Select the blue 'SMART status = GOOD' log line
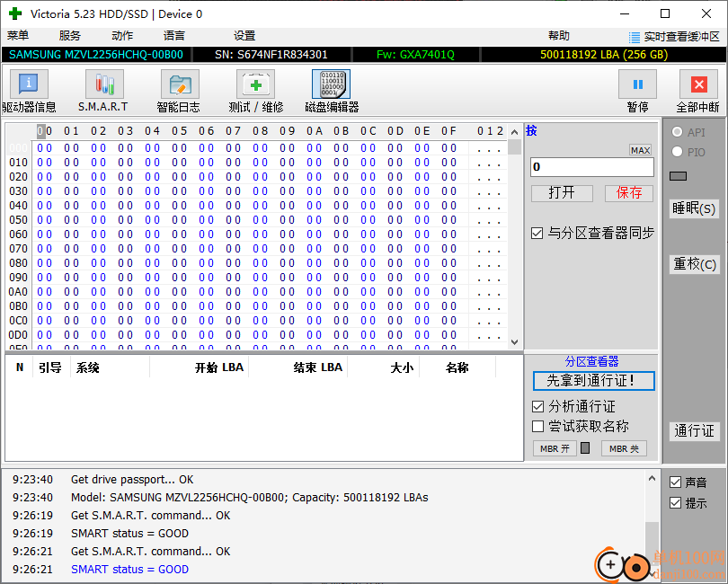The height and width of the screenshot is (584, 728). point(129,569)
